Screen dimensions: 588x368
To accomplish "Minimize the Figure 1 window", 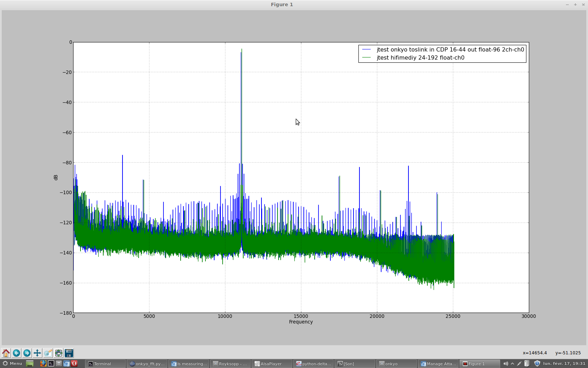I will pos(567,5).
